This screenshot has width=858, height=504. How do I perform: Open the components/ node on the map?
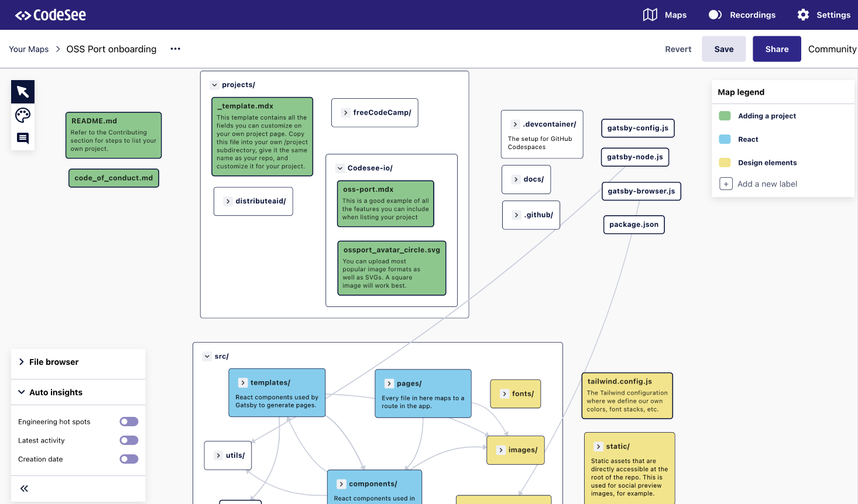coord(341,484)
